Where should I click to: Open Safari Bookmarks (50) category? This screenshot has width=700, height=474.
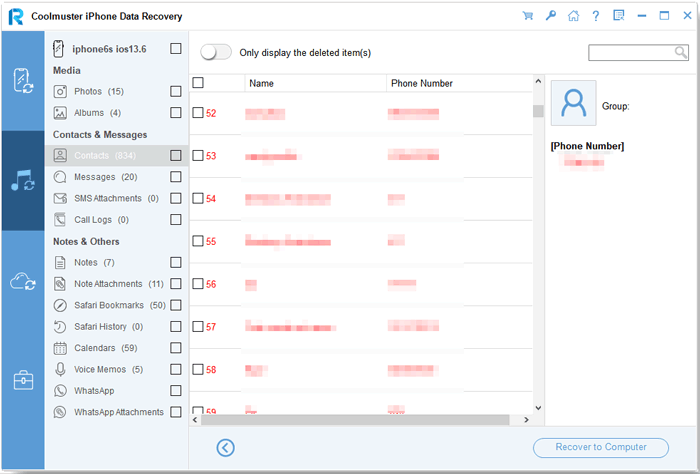coord(116,305)
